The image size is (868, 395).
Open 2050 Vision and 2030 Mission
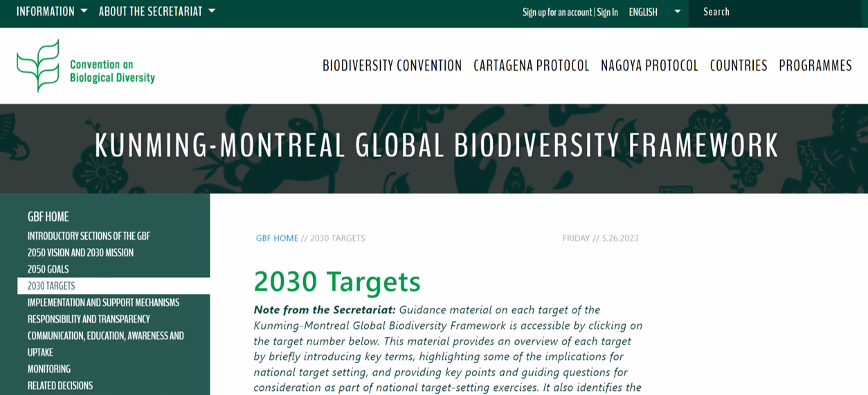80,253
